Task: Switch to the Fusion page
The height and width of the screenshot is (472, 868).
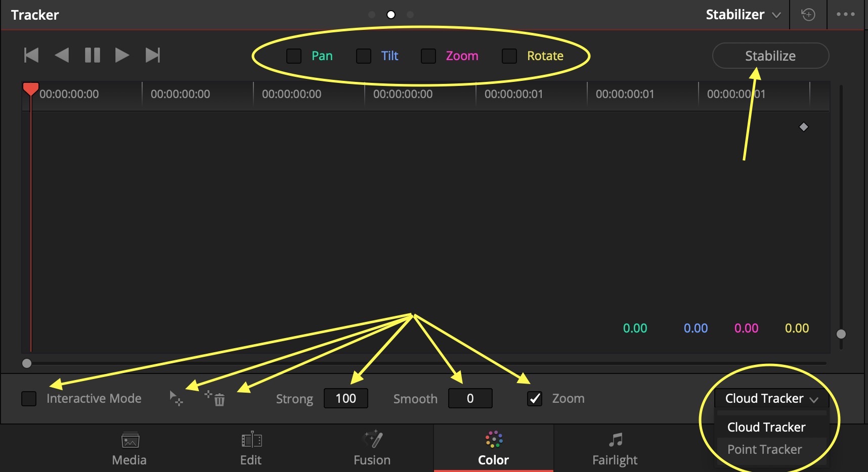Action: point(372,447)
